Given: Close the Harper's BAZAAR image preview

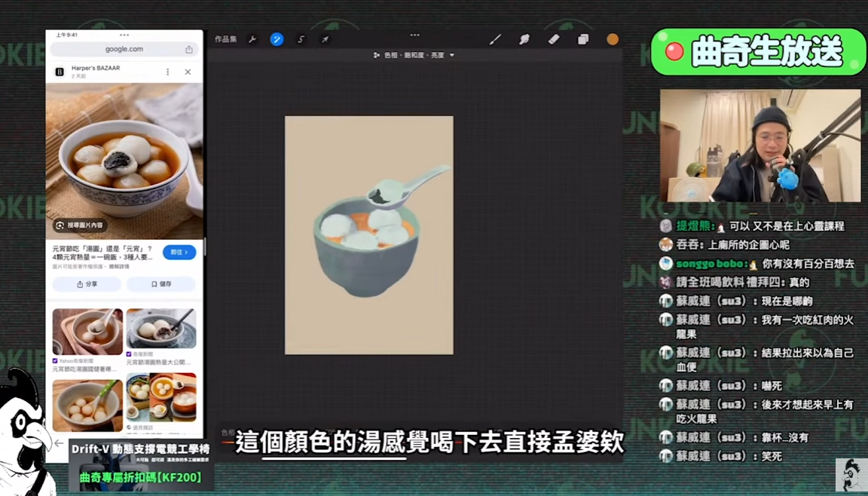Looking at the screenshot, I should (x=188, y=72).
